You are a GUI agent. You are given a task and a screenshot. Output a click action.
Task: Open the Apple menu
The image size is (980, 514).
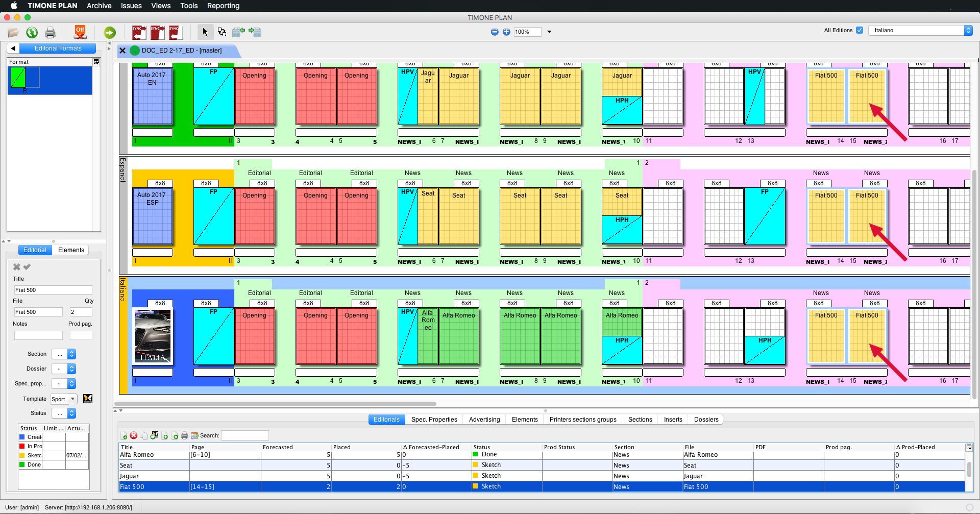(14, 6)
